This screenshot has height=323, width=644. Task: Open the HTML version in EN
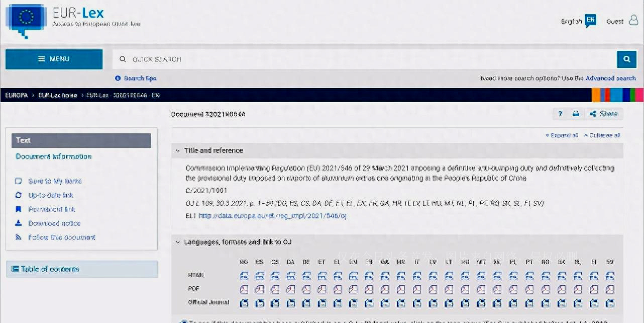(x=353, y=276)
